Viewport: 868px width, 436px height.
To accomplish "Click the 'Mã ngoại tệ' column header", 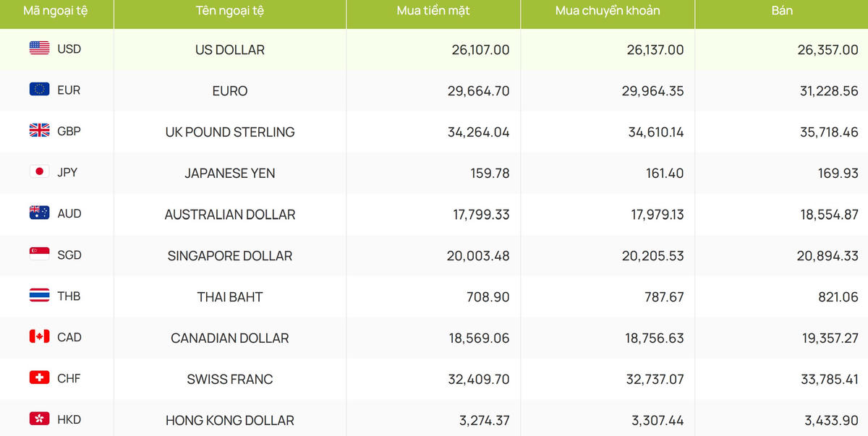I will point(56,11).
